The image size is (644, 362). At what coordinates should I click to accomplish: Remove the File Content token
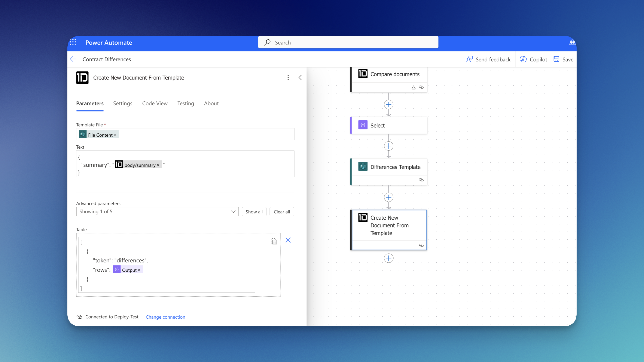tap(115, 135)
